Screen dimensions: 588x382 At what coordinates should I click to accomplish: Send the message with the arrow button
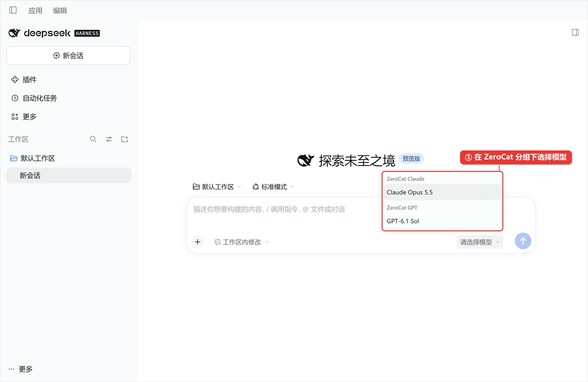(523, 241)
